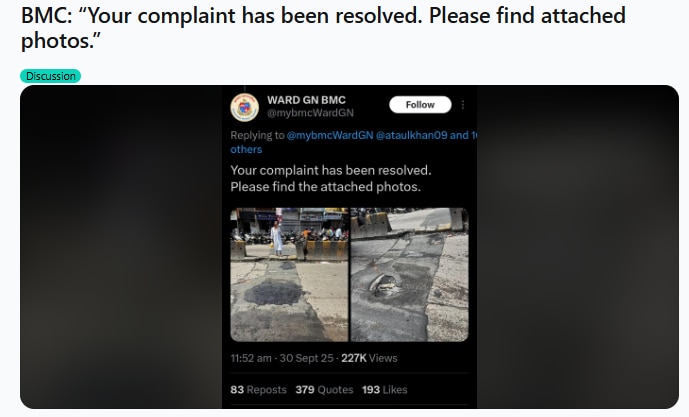Show the 83 Reposts list
689x417 pixels.
coord(258,390)
